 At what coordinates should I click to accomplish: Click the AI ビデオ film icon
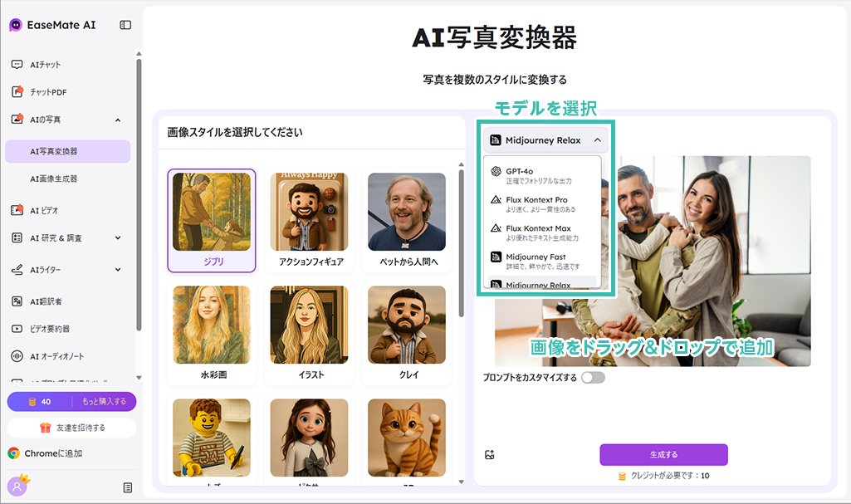click(x=17, y=210)
